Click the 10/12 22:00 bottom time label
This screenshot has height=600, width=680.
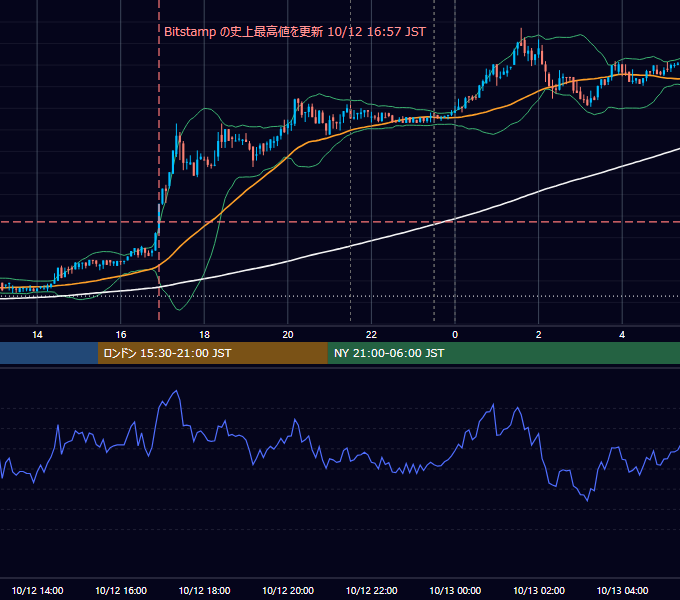[371, 590]
